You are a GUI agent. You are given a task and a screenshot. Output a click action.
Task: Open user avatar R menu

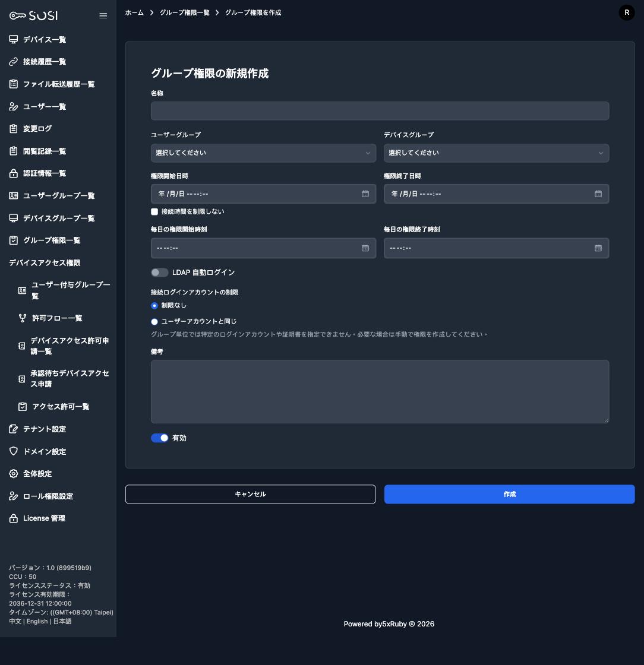click(x=627, y=12)
